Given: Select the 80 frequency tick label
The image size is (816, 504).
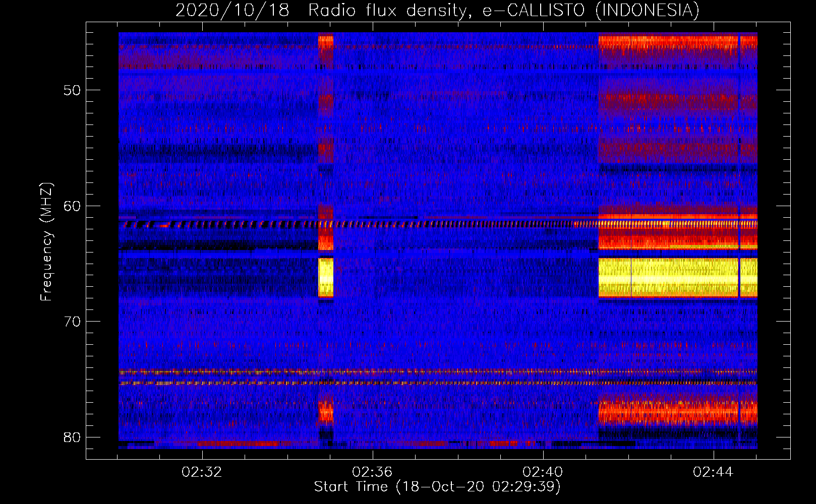Looking at the screenshot, I should (72, 437).
